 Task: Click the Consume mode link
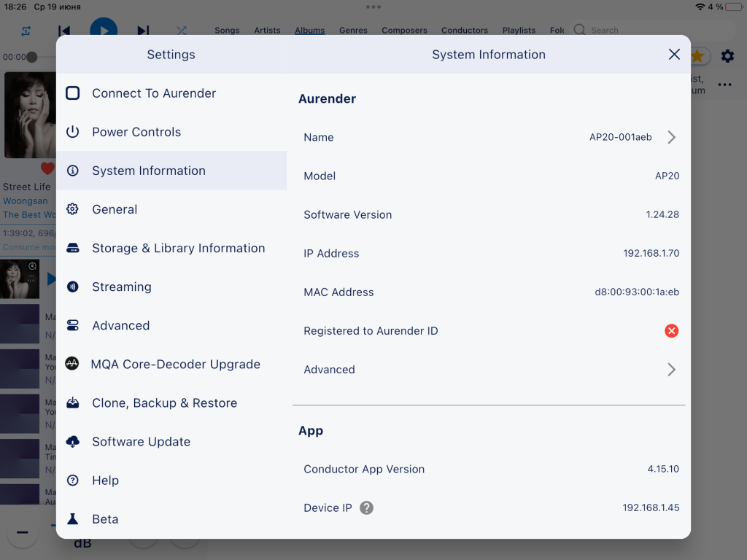pos(29,247)
